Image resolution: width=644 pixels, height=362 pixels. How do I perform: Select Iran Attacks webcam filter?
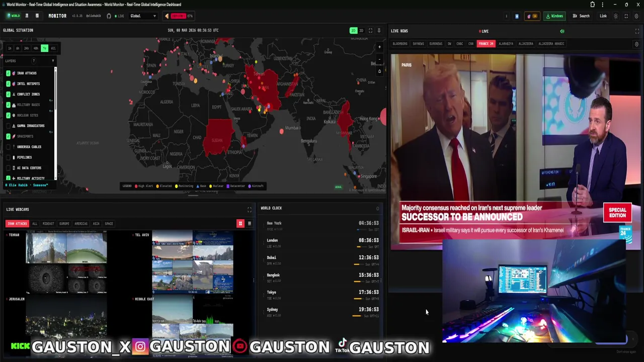(x=17, y=224)
